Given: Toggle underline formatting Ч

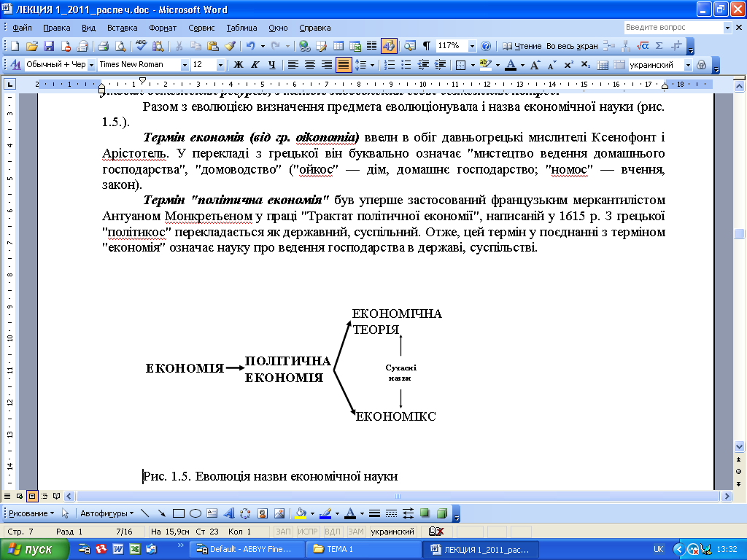Looking at the screenshot, I should click(271, 65).
